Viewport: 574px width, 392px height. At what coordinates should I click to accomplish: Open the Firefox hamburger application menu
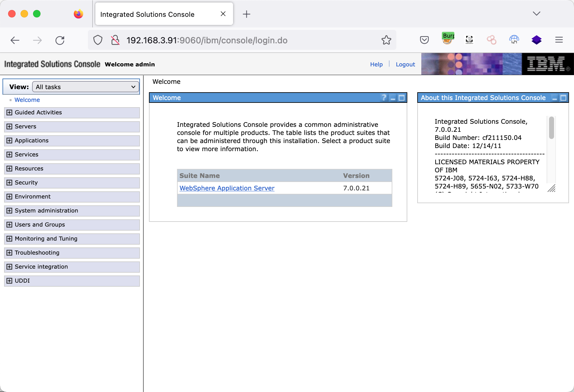559,40
